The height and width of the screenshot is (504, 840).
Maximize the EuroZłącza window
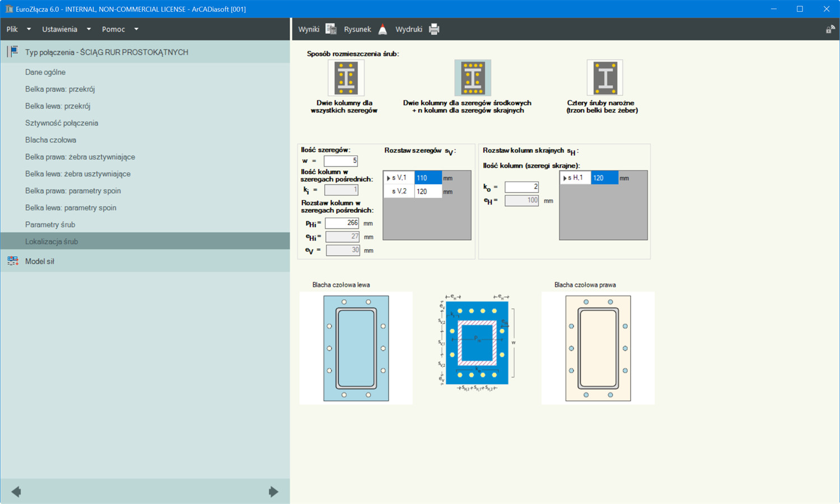tap(800, 9)
